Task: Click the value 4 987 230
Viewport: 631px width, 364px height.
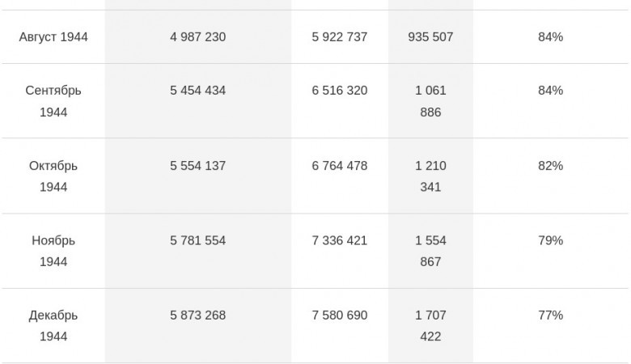Action: 197,37
